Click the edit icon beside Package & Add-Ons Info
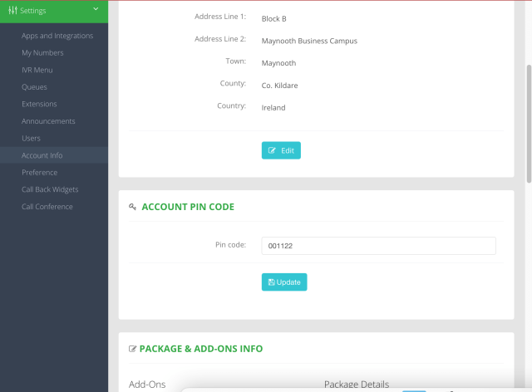 (x=133, y=349)
